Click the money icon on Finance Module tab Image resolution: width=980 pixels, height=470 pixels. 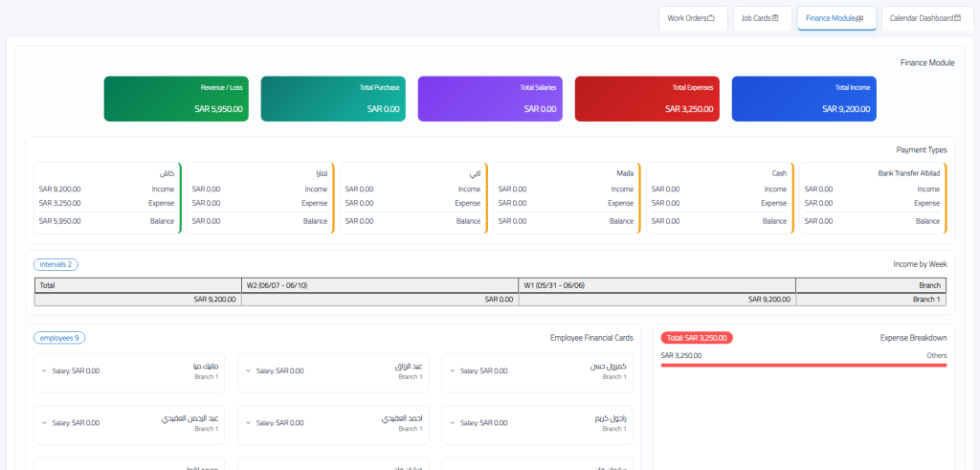point(859,19)
